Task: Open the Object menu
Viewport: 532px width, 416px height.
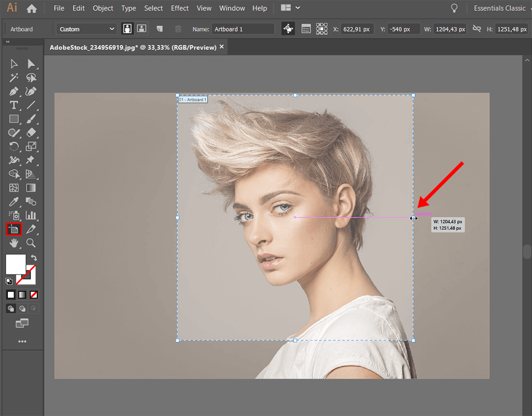Action: [x=103, y=8]
